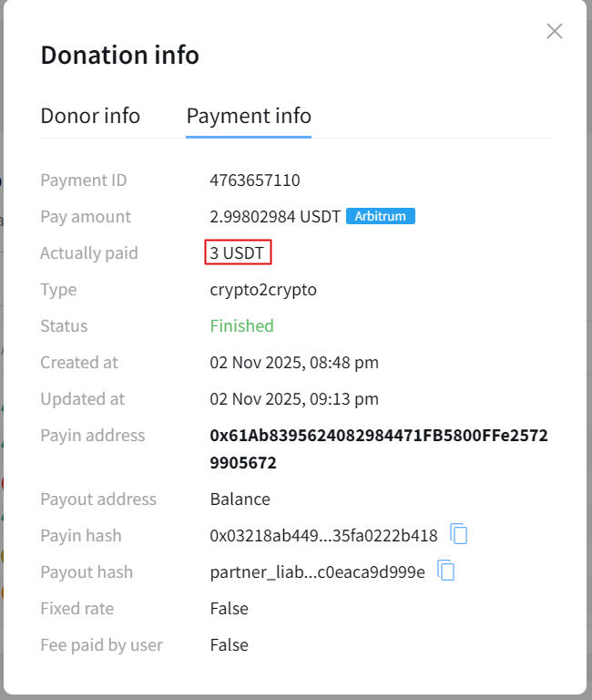Click the truncated Payout hash text
The height and width of the screenshot is (700, 592).
[317, 571]
